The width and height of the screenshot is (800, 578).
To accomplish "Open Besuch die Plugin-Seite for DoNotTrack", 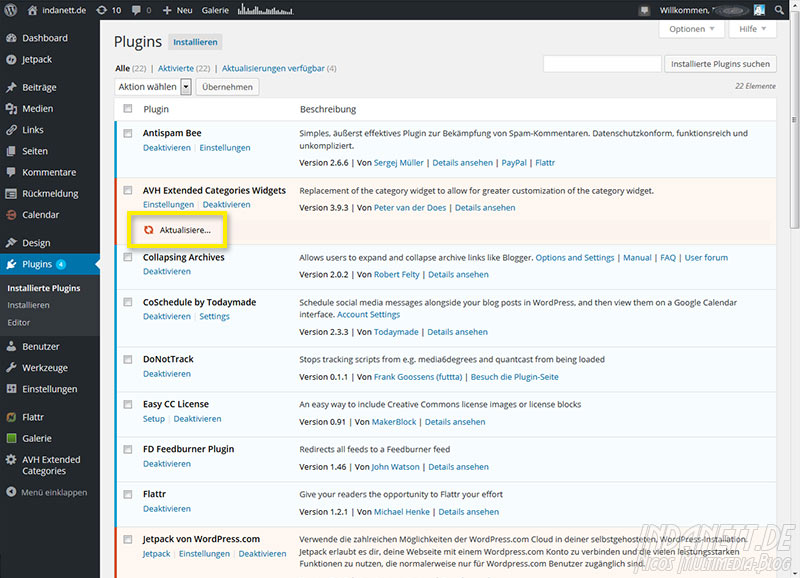I will 514,377.
